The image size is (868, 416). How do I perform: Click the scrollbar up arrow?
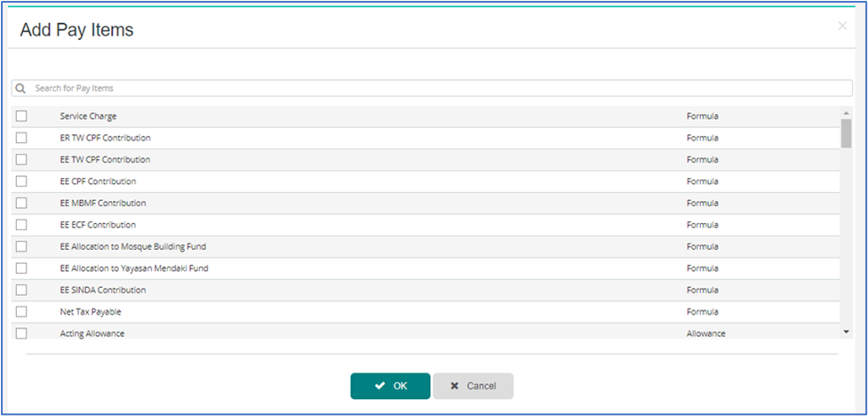(846, 113)
